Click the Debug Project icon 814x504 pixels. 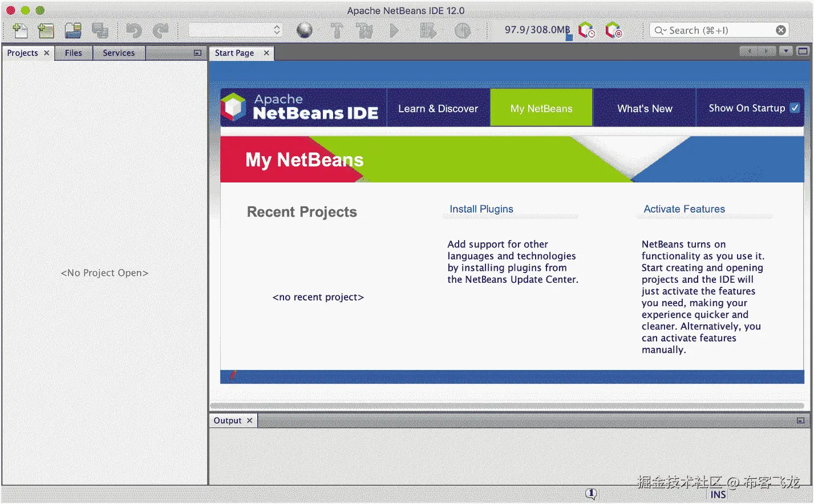[x=428, y=30]
